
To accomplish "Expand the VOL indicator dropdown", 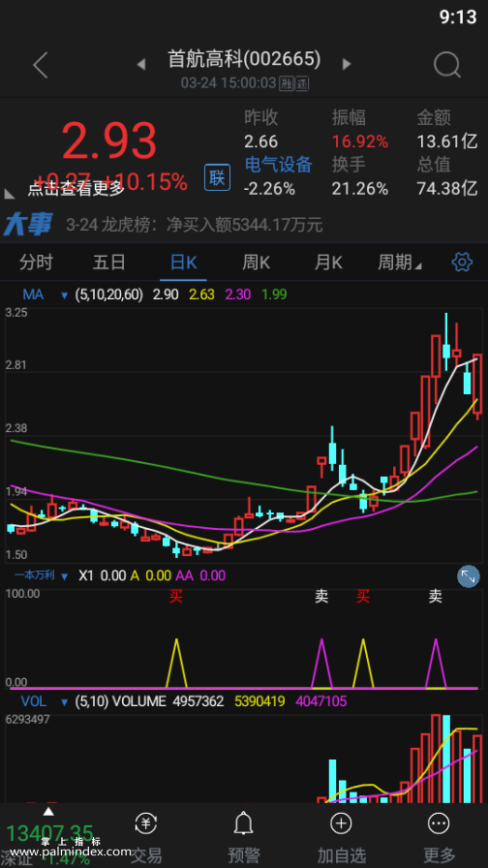I will coord(65,702).
